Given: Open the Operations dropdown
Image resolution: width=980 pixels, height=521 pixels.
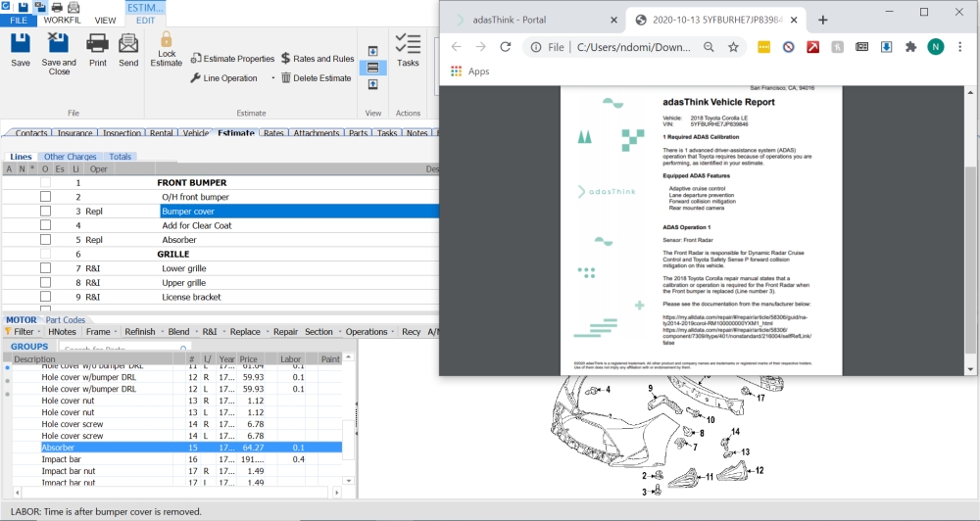Looking at the screenshot, I should pyautogui.click(x=370, y=332).
